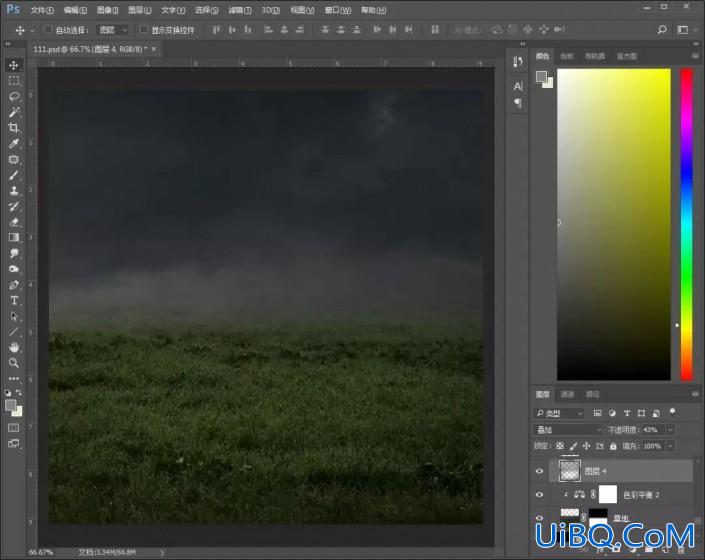Open the Paragraph panel icon
705x560 pixels.
[518, 103]
